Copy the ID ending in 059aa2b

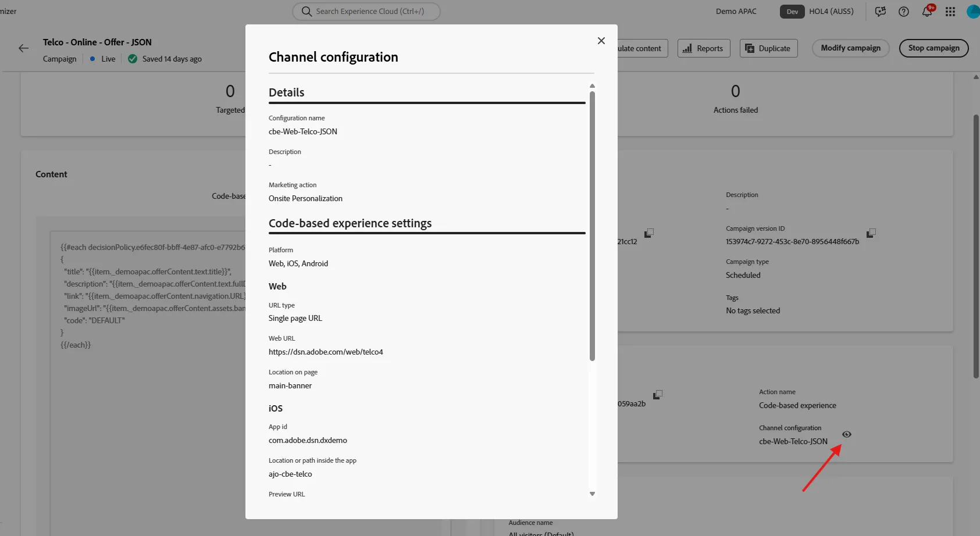click(658, 395)
